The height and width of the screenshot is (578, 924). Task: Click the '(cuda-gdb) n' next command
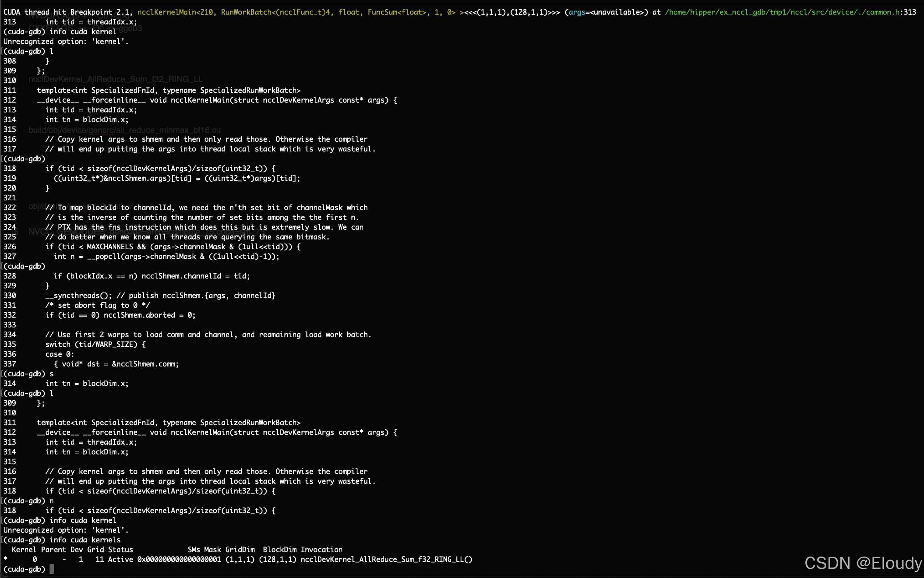click(x=29, y=501)
